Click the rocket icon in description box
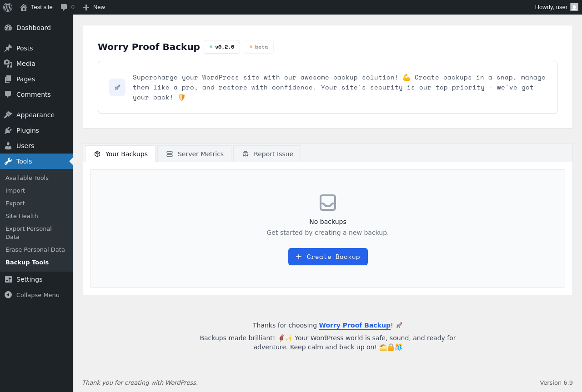This screenshot has width=582, height=392. click(x=117, y=87)
